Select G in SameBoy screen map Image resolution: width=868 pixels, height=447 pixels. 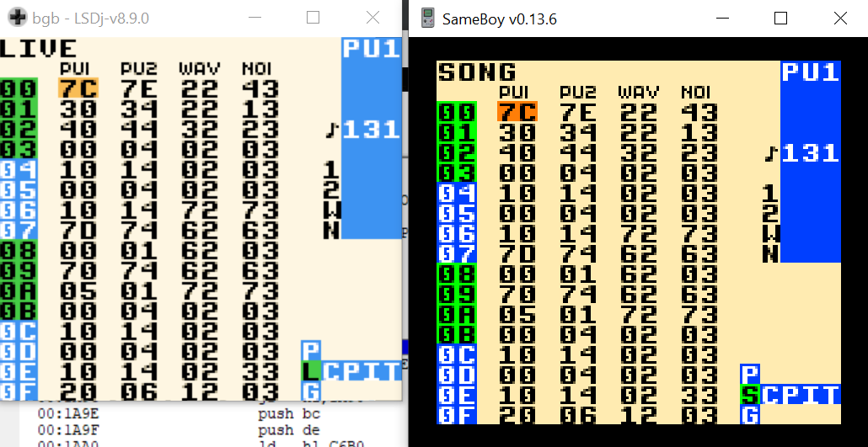coord(750,415)
